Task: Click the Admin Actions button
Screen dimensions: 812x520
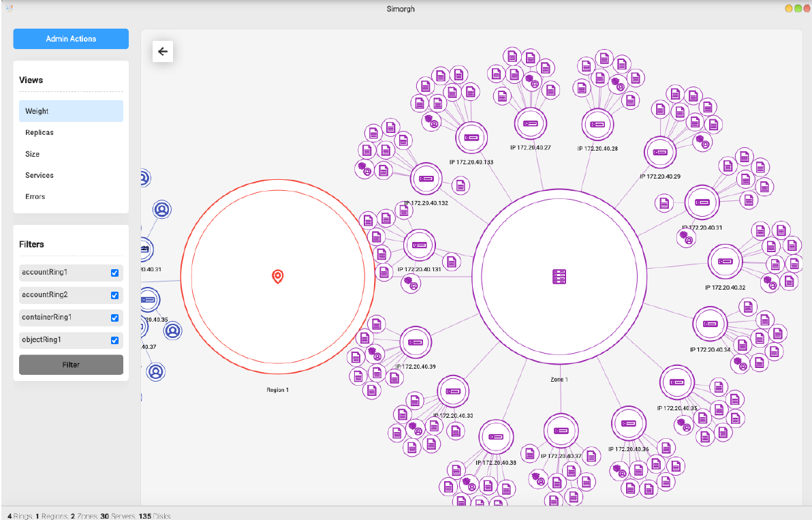Action: pyautogui.click(x=71, y=39)
